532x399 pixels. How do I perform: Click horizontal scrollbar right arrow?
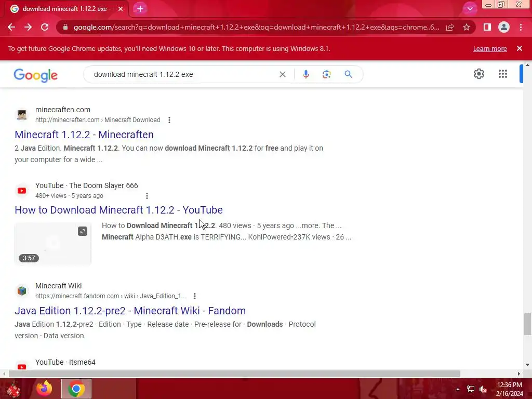pyautogui.click(x=519, y=374)
